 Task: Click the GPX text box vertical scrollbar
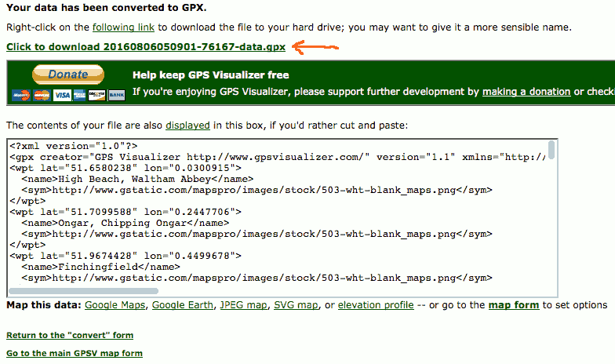coord(551,212)
